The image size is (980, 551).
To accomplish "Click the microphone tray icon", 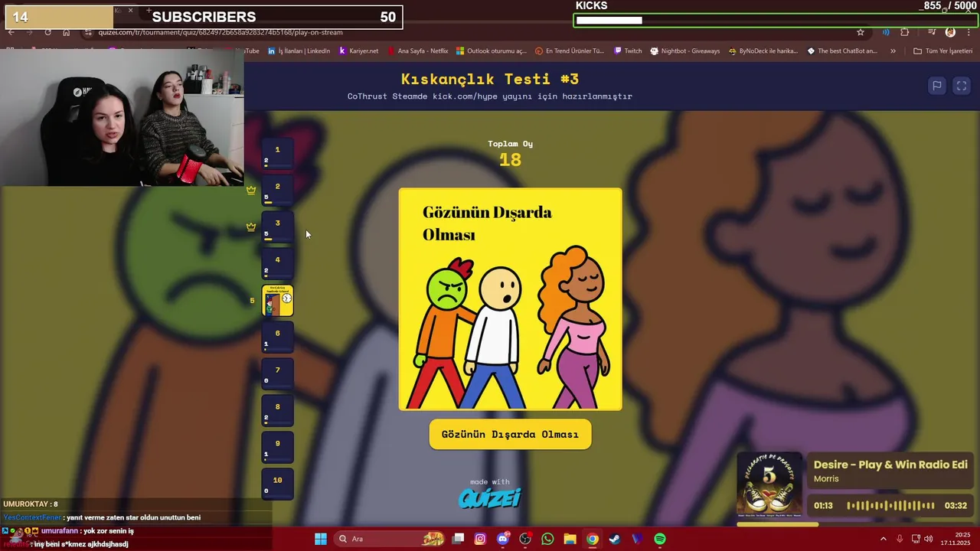I will [900, 539].
